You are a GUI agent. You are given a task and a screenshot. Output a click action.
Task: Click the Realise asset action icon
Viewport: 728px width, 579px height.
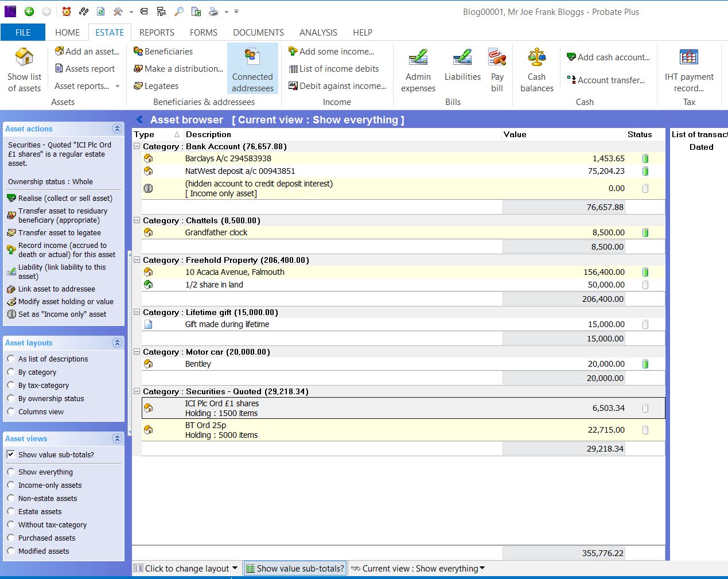tap(11, 199)
